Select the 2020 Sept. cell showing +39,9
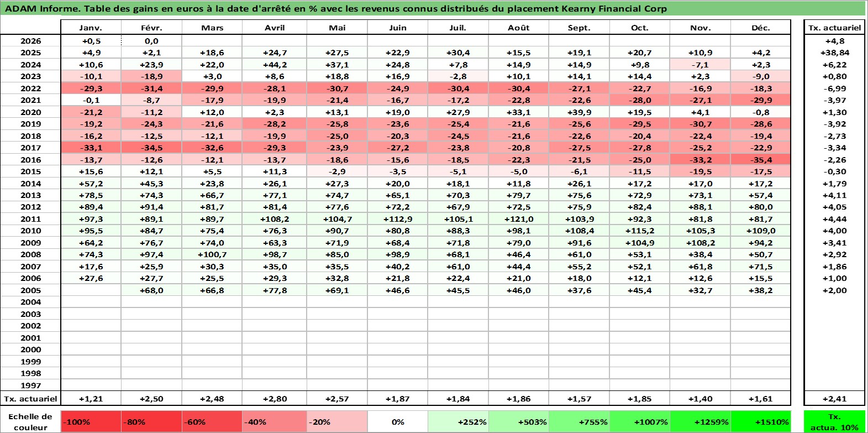 pyautogui.click(x=579, y=112)
